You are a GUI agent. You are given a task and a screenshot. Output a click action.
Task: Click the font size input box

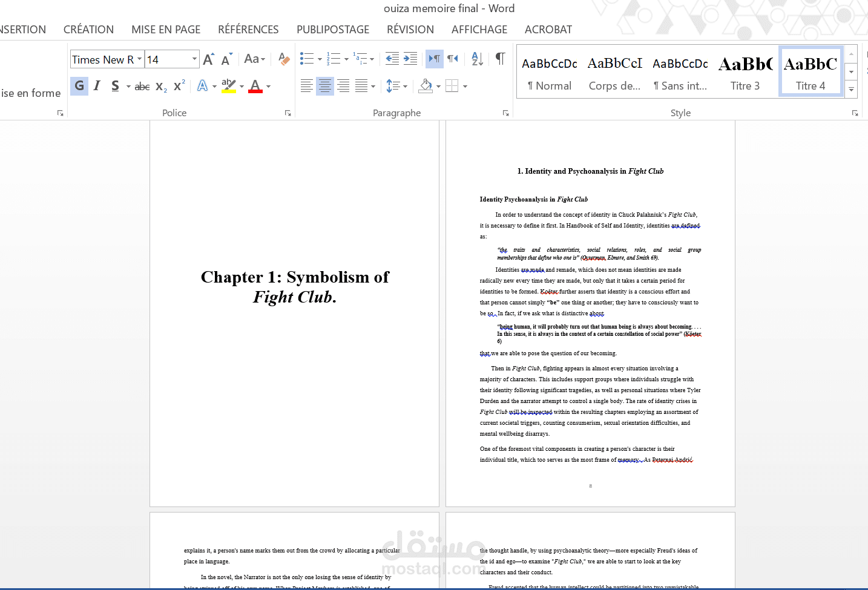pyautogui.click(x=168, y=59)
